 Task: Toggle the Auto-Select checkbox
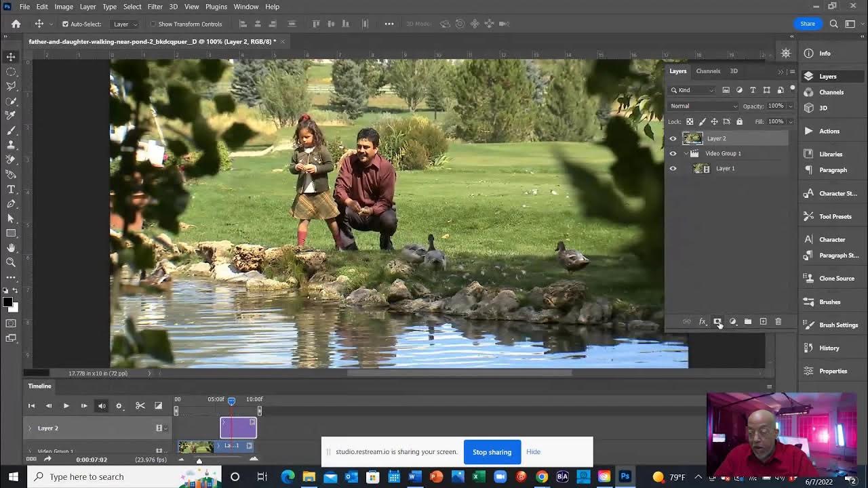pos(65,24)
